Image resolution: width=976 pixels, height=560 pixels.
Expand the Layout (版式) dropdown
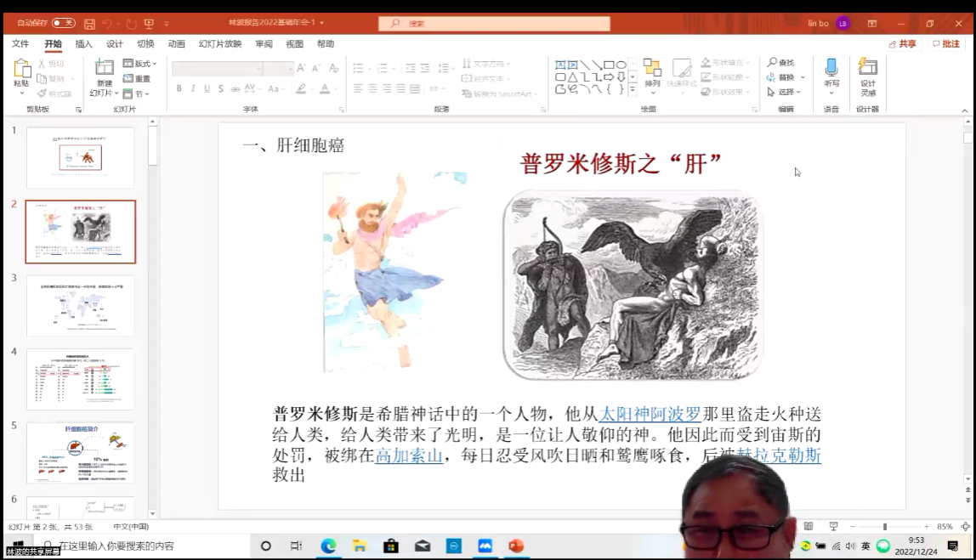pyautogui.click(x=140, y=64)
